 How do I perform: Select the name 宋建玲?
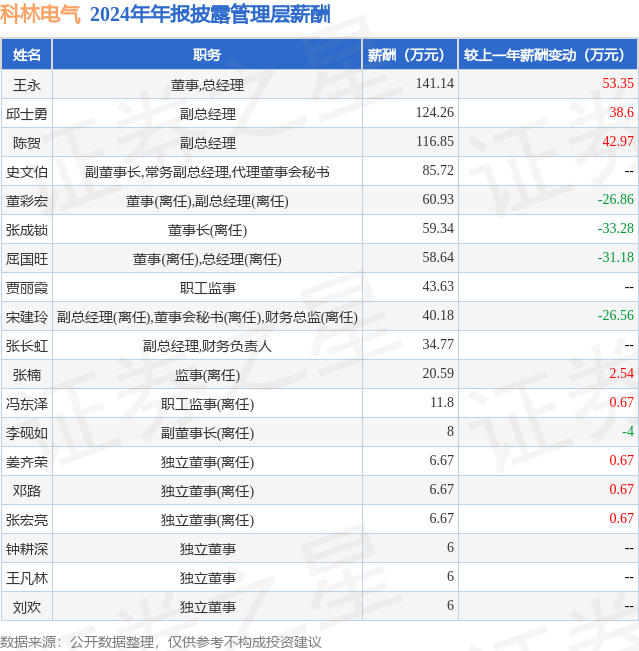click(x=27, y=317)
